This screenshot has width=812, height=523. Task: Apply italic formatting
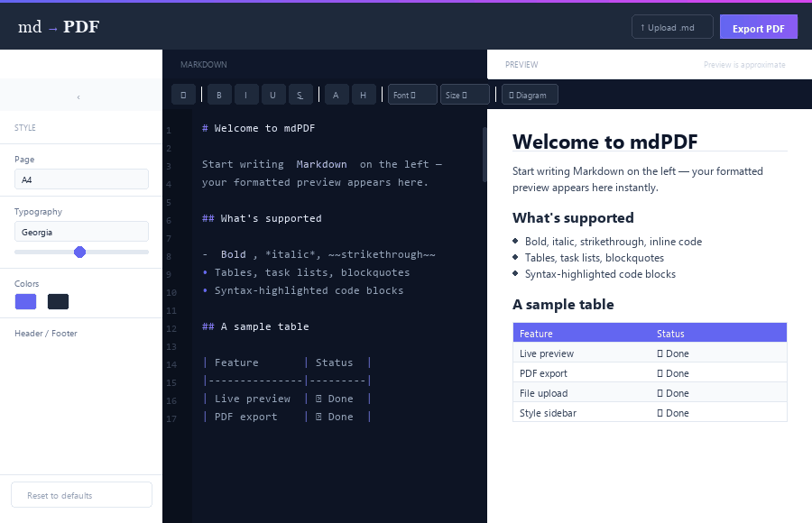pos(245,94)
